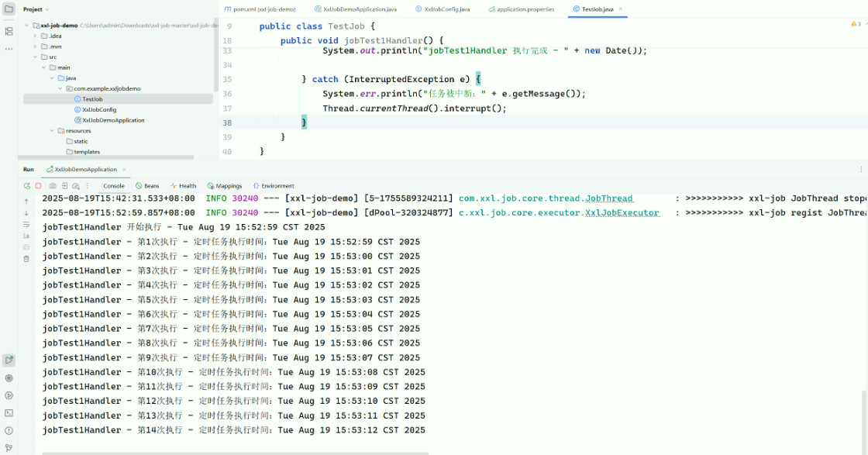Click the Structure tool window icon
This screenshot has width=868, height=455.
(9, 31)
